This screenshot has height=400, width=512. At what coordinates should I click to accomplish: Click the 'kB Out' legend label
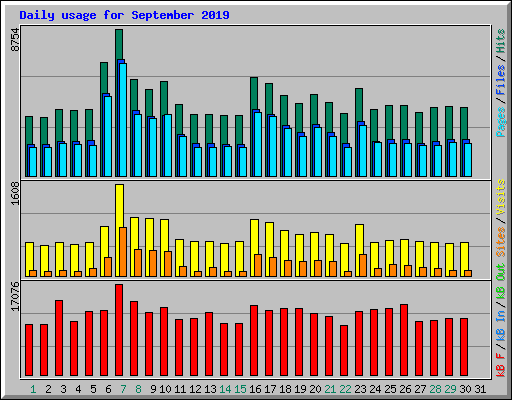501,282
